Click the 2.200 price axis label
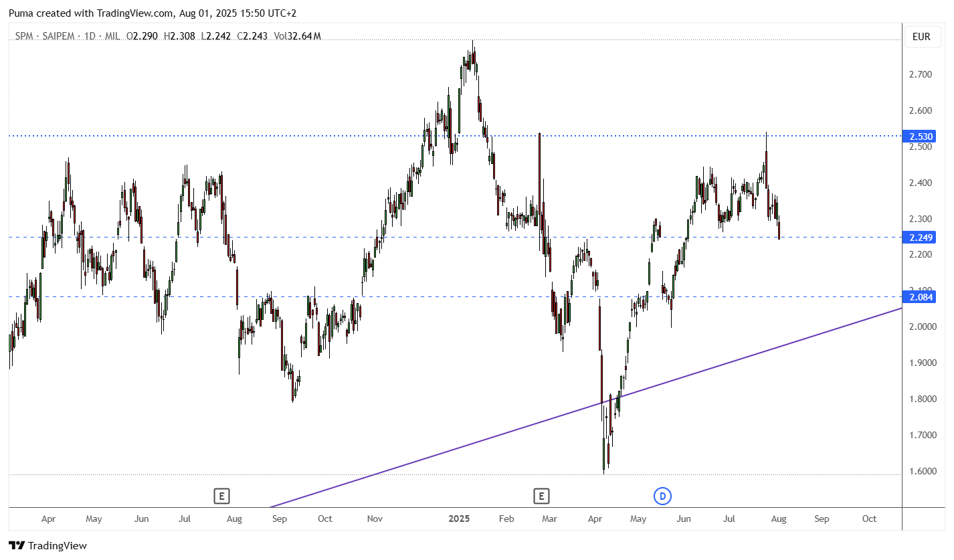This screenshot has height=560, width=954. pyautogui.click(x=921, y=254)
